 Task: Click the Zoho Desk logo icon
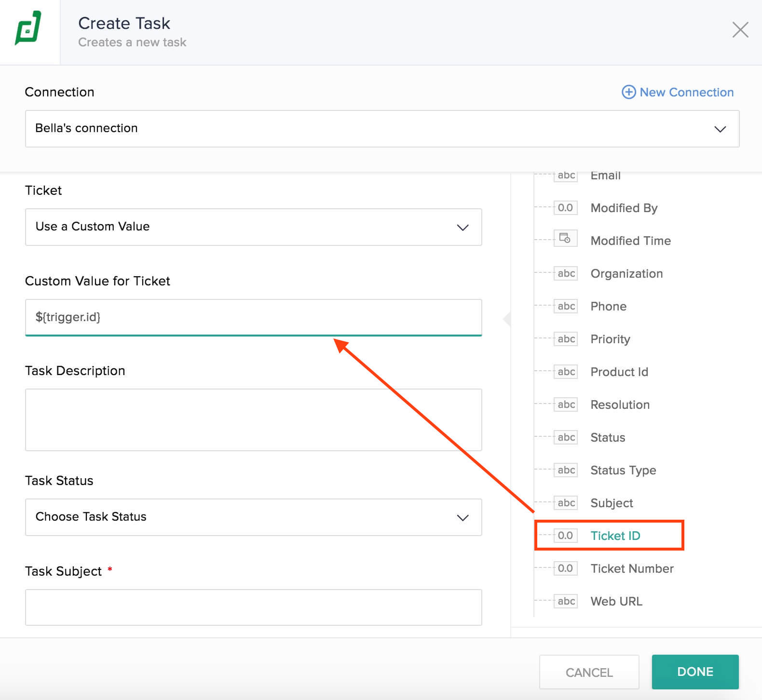tap(28, 28)
